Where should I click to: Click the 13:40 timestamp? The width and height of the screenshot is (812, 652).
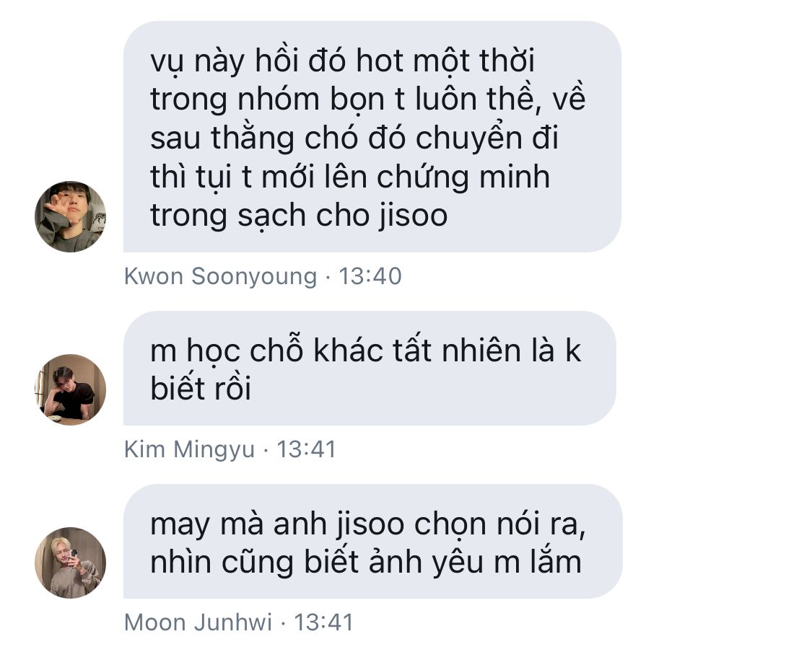370,276
